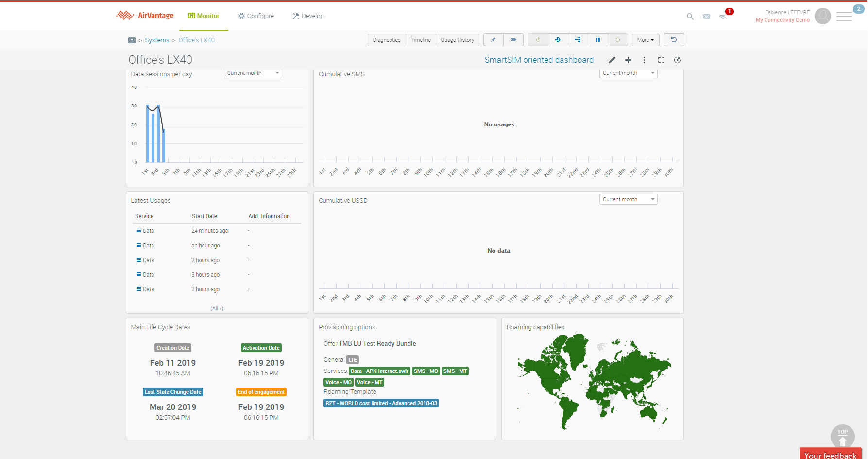
Task: Click the search magnifier icon
Action: (x=690, y=17)
